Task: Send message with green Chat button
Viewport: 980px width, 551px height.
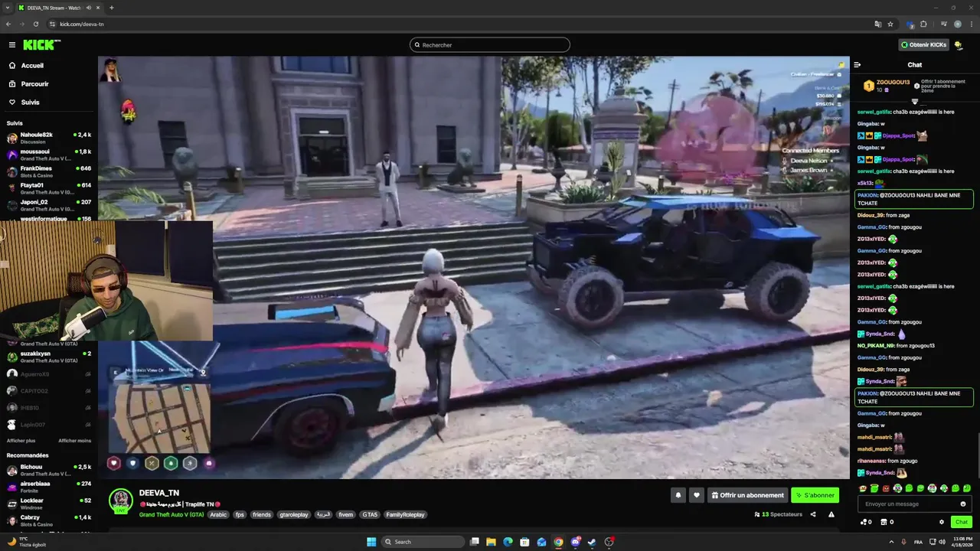Action: (x=961, y=522)
